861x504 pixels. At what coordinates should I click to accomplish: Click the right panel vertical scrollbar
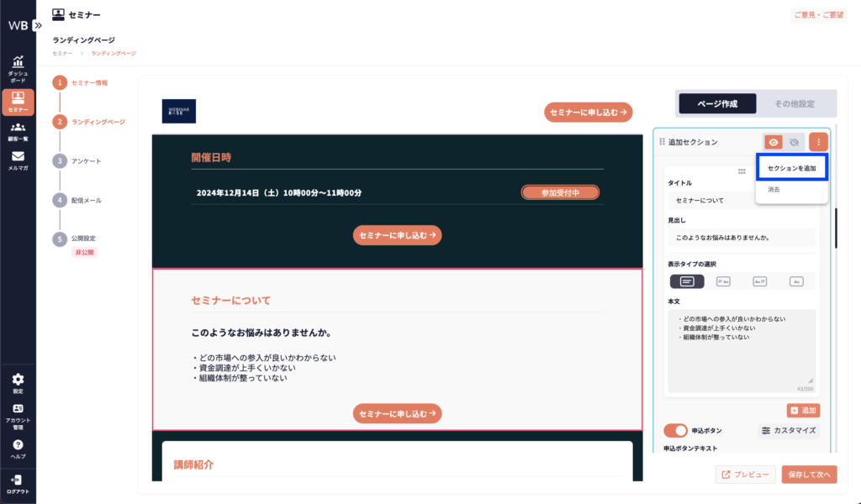pos(836,227)
